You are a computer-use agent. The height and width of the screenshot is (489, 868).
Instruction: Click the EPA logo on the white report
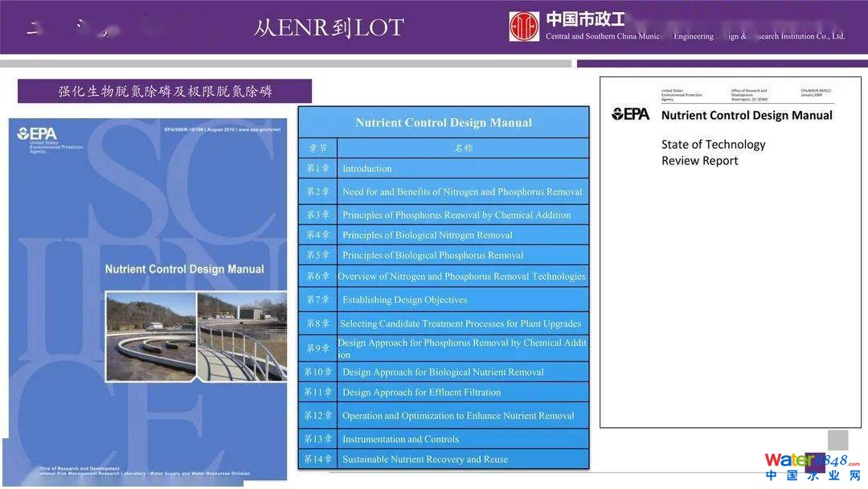click(631, 115)
